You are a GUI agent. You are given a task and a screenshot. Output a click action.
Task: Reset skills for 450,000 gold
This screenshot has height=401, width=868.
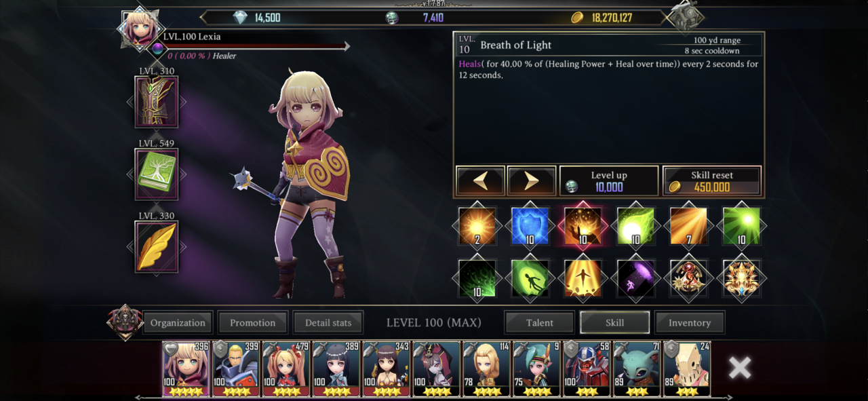[x=712, y=181]
